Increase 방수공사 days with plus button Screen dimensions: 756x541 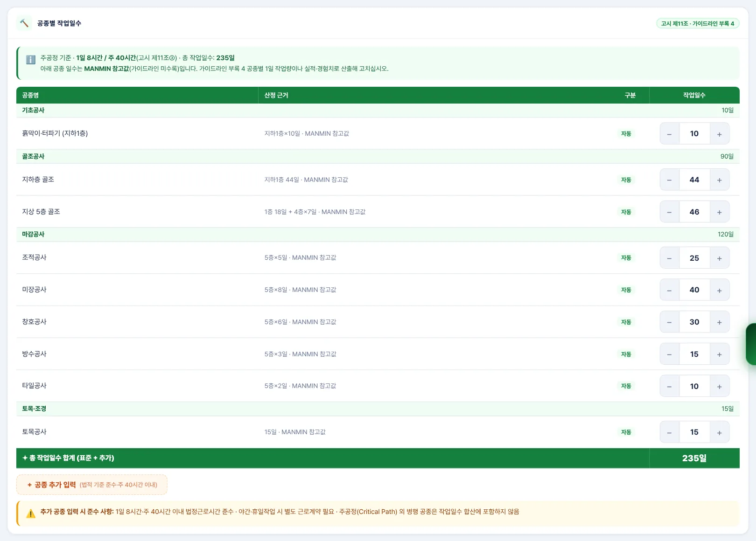click(x=720, y=354)
